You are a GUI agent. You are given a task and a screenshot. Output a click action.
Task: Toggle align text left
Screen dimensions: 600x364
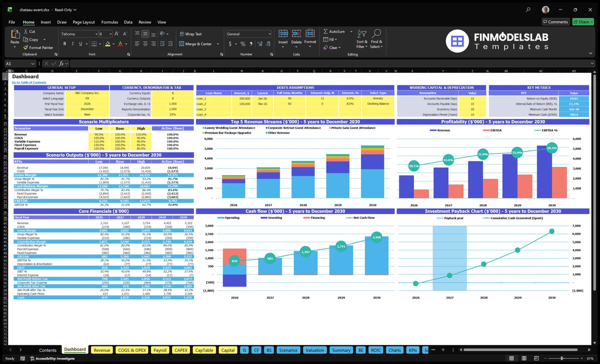(137, 44)
